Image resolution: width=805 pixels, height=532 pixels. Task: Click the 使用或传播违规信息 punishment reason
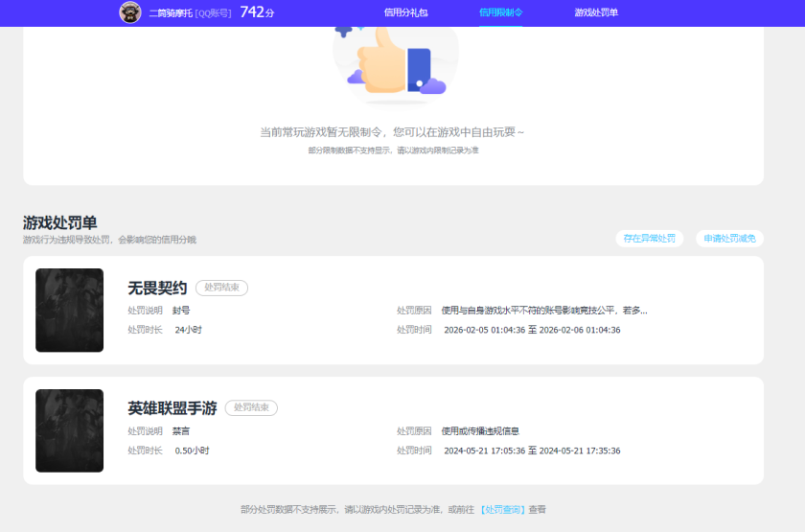[x=480, y=431]
